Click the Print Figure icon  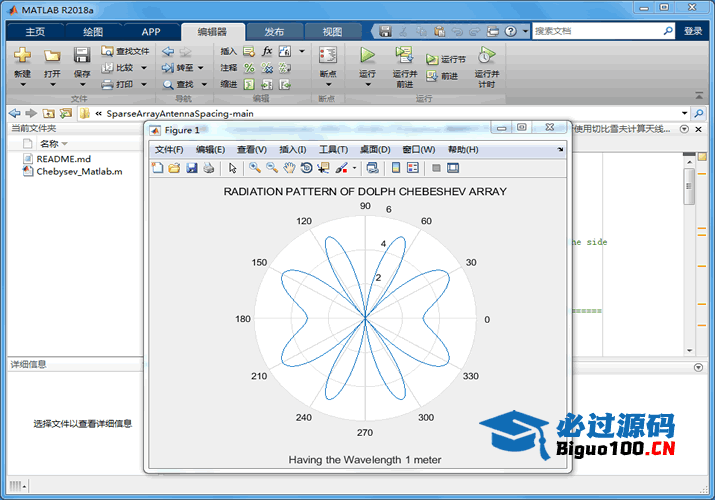point(208,168)
